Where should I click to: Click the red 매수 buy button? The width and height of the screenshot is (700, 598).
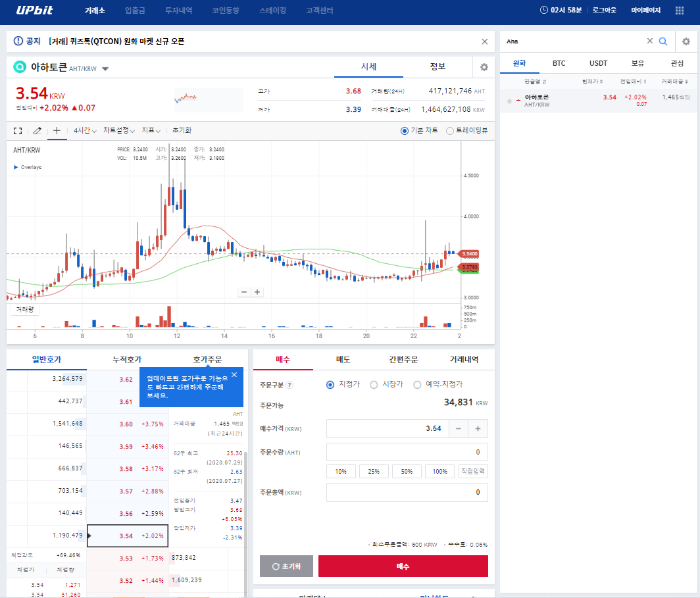[403, 566]
